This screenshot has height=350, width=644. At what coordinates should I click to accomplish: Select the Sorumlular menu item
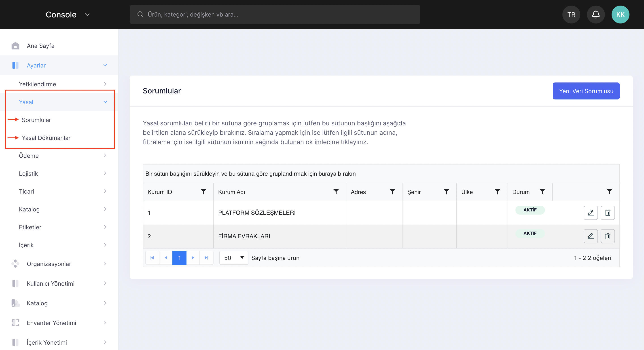36,120
